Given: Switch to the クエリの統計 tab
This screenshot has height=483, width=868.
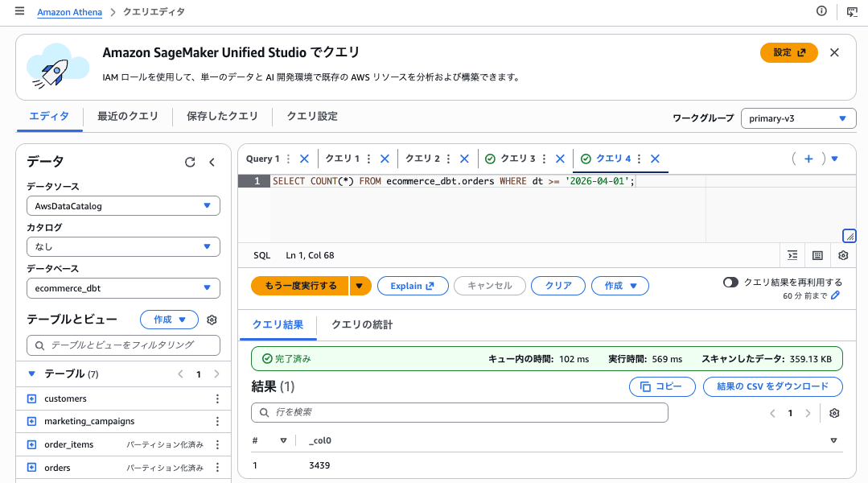Looking at the screenshot, I should pos(362,324).
